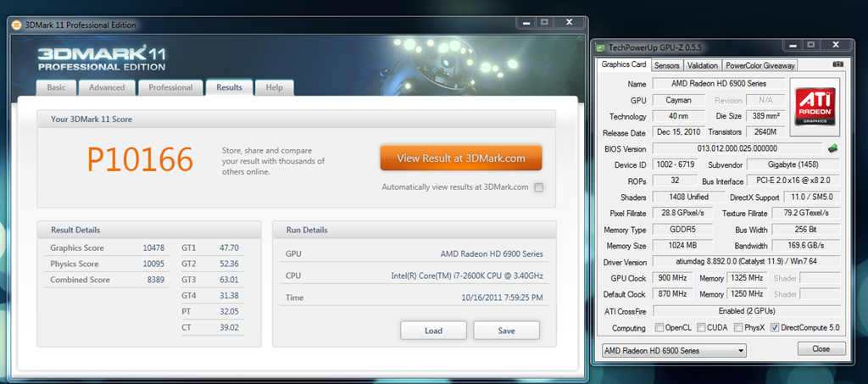Image resolution: width=868 pixels, height=384 pixels.
Task: Click the Physics Score 10095 row
Action: pyautogui.click(x=107, y=264)
